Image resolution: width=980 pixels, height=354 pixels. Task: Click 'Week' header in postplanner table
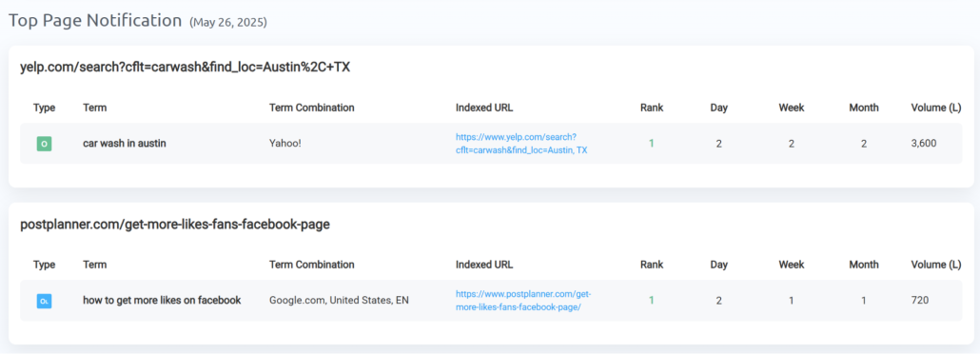(792, 265)
